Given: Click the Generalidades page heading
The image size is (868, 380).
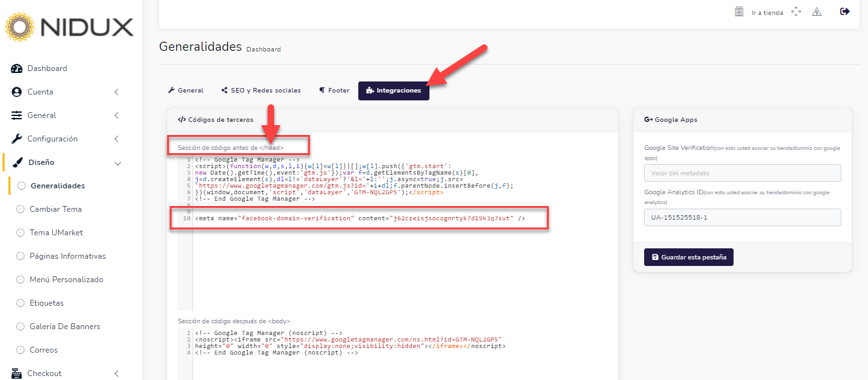Looking at the screenshot, I should 200,47.
